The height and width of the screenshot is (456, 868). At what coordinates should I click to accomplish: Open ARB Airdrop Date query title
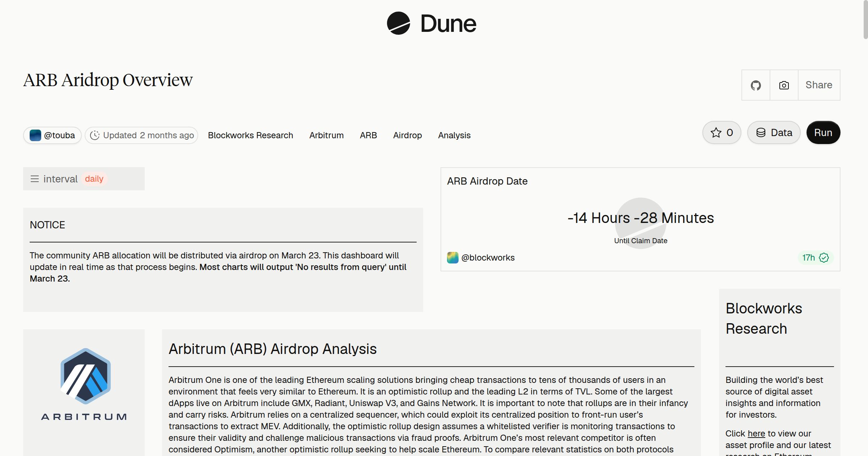(x=487, y=181)
